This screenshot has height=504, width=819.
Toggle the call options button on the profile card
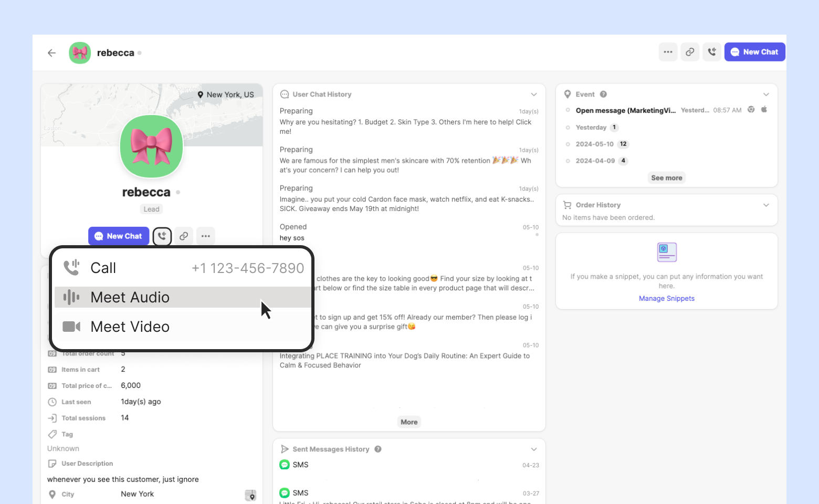point(162,236)
